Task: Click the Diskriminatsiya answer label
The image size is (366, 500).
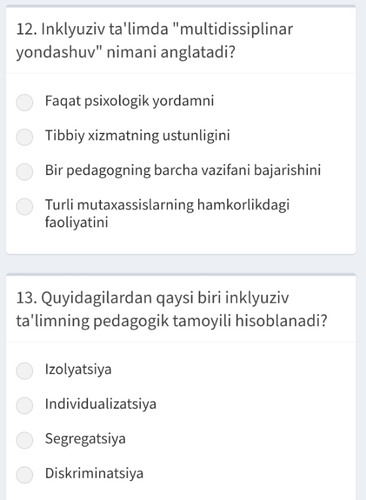Action: (94, 473)
